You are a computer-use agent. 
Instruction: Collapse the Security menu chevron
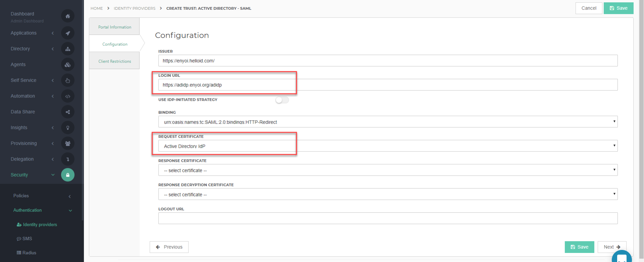pyautogui.click(x=53, y=175)
